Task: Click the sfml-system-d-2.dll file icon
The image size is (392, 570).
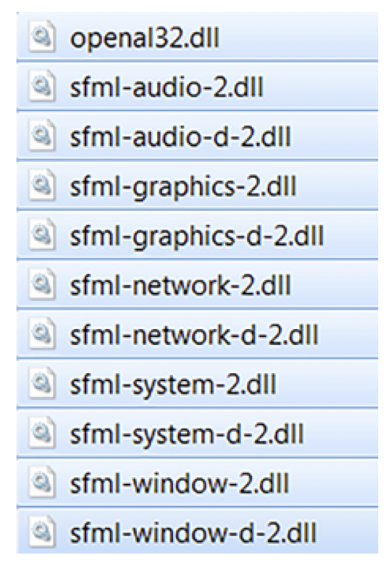Action: click(x=43, y=433)
